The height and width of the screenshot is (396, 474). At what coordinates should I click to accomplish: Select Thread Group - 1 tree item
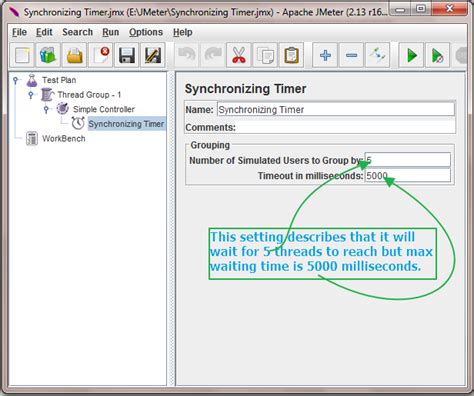[x=89, y=95]
